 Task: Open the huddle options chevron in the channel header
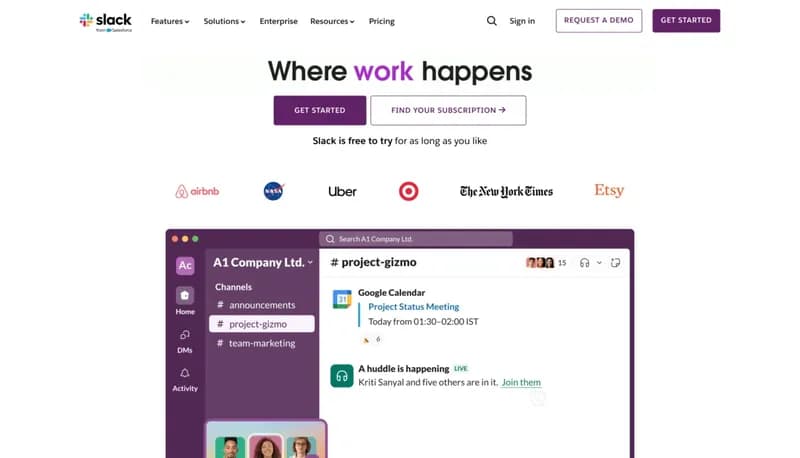[599, 263]
